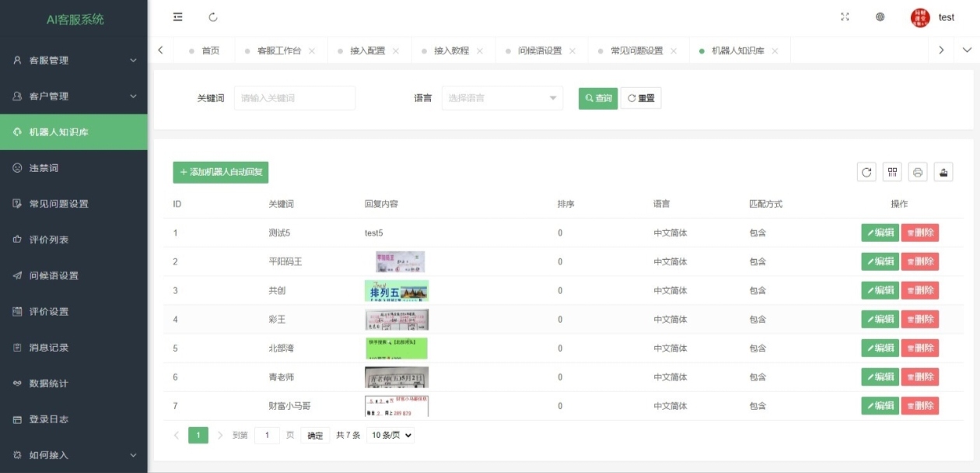
Task: Open 违禁词 in the sidebar
Action: point(74,168)
